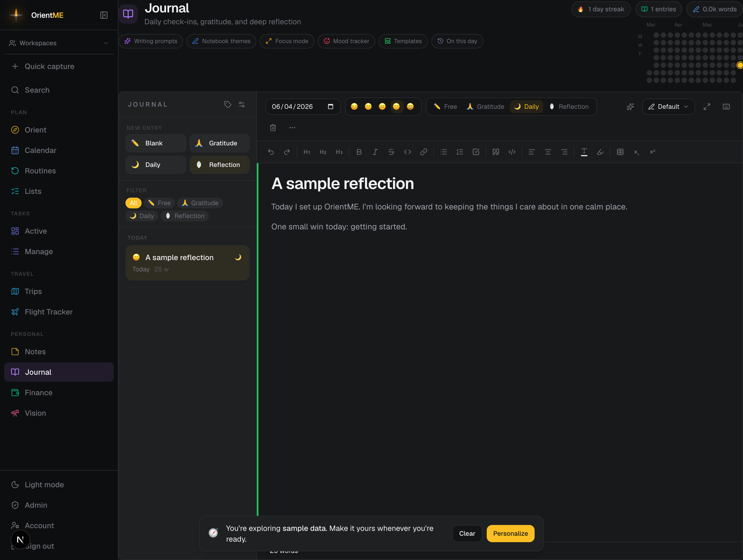
Task: Open Orient in the sidebar
Action: coord(59,130)
